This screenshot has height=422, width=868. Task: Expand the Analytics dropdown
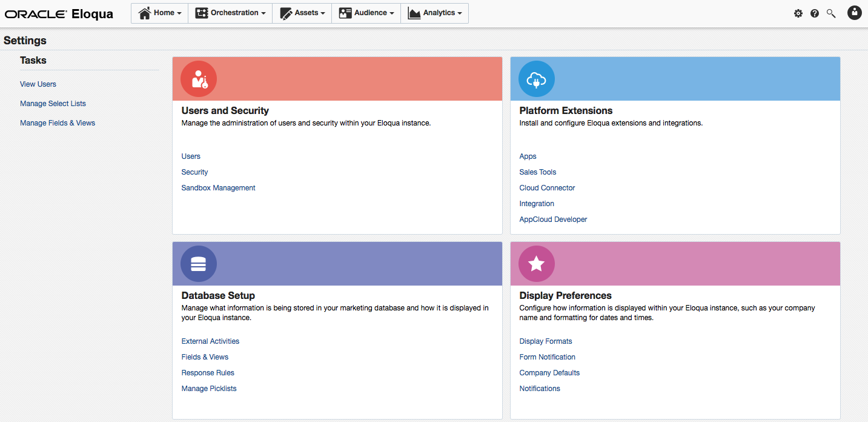[434, 13]
